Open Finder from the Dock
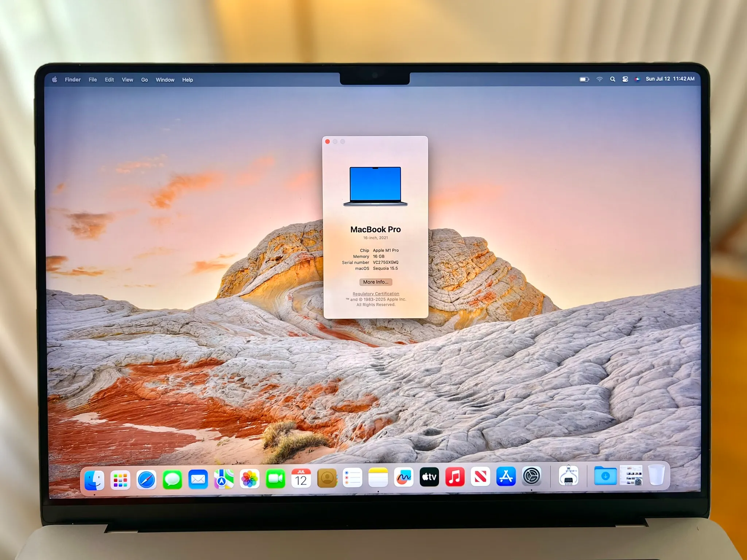Screen dimensions: 747x560 94,480
